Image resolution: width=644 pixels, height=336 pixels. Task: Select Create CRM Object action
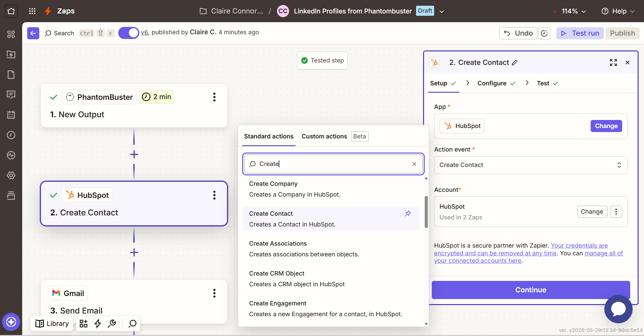tap(331, 279)
